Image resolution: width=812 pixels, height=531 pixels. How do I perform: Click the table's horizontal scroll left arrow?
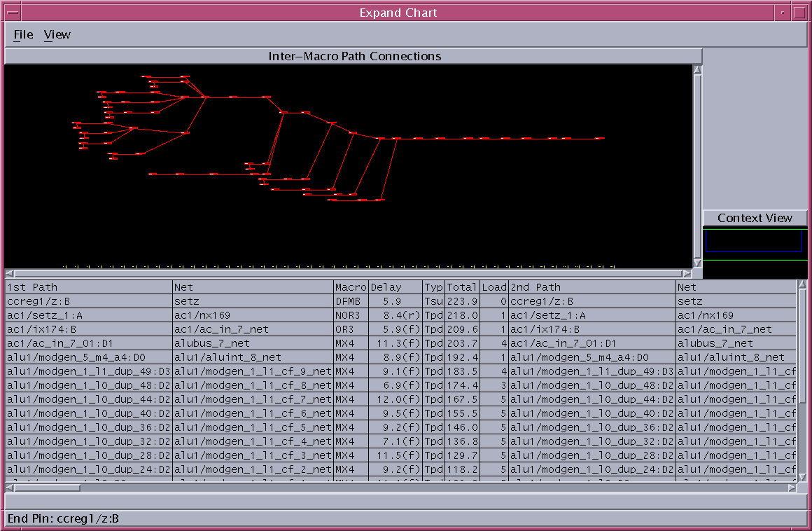point(8,488)
